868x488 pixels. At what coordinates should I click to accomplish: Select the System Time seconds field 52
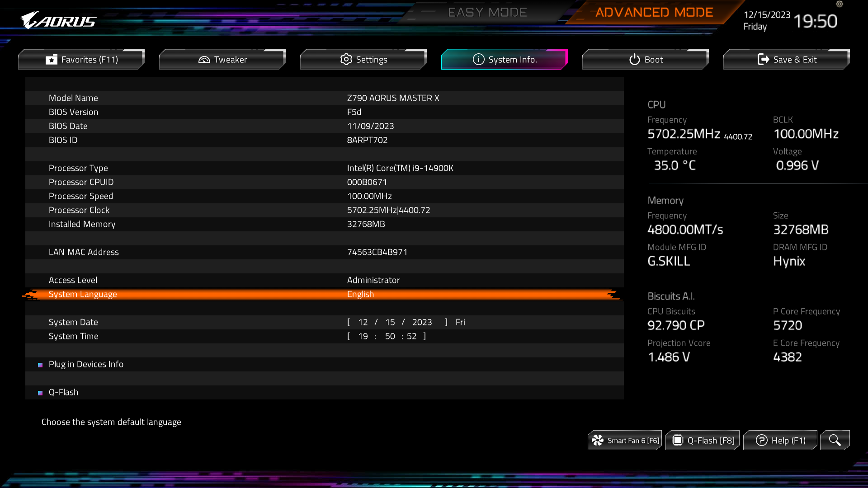(411, 336)
